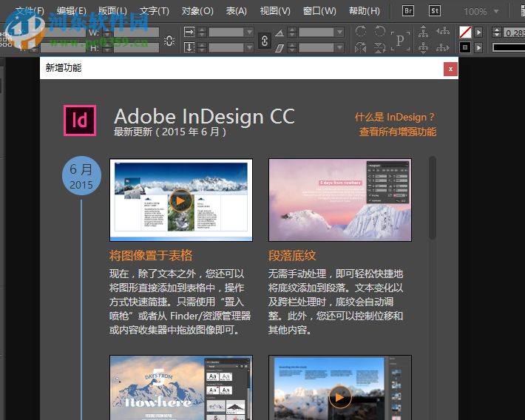
Task: Select the previous object icon
Action: 443,31
